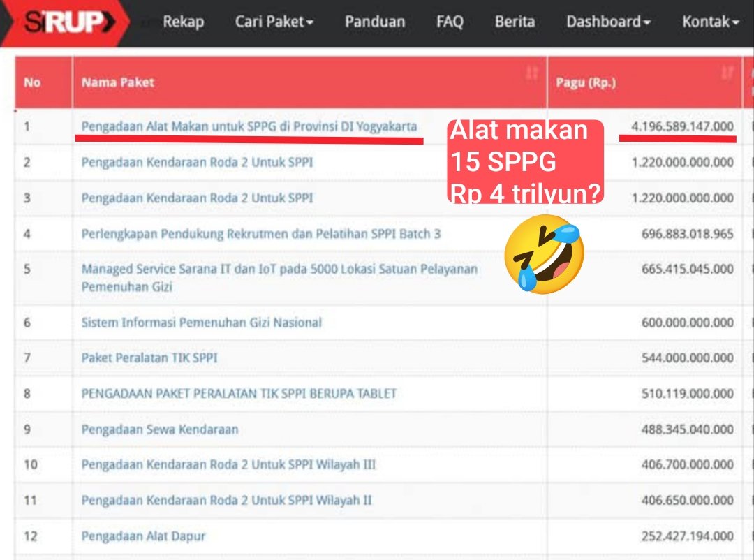
Task: Select pagu value 406.700.000.000
Action: 688,465
